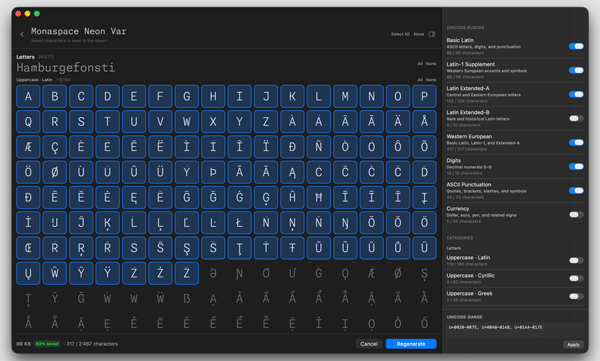Click the Hamburgefonsti preview text
This screenshot has width=600, height=361.
pyautogui.click(x=65, y=68)
